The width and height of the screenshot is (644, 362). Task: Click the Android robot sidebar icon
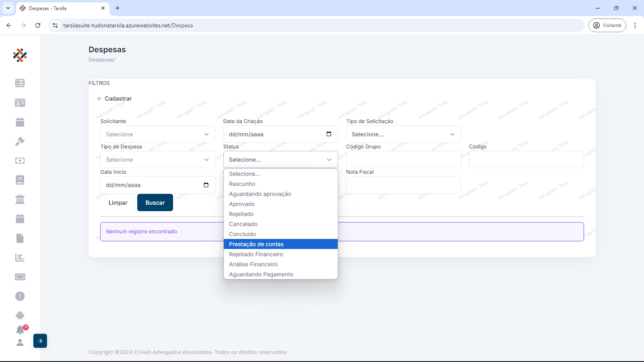20,315
